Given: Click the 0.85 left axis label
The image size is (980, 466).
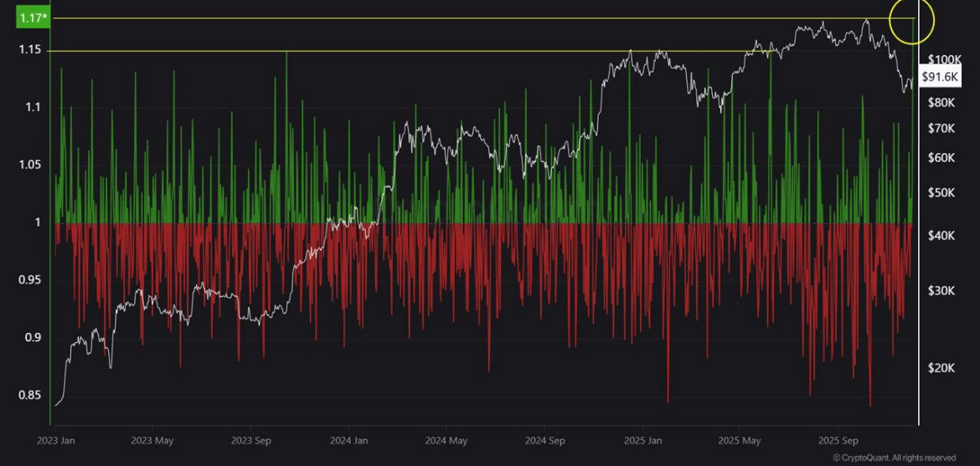Looking at the screenshot, I should tap(31, 396).
